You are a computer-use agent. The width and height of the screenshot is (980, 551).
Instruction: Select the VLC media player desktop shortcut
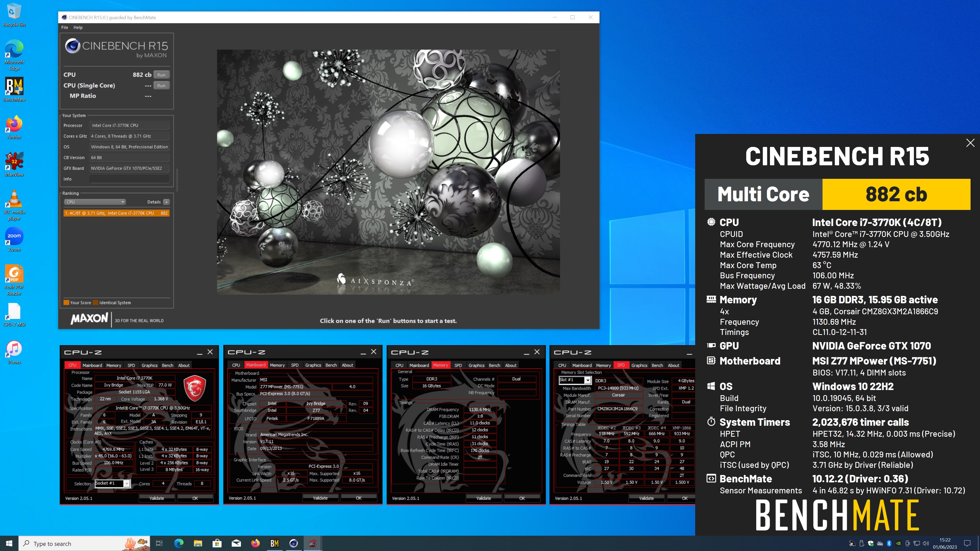point(14,205)
